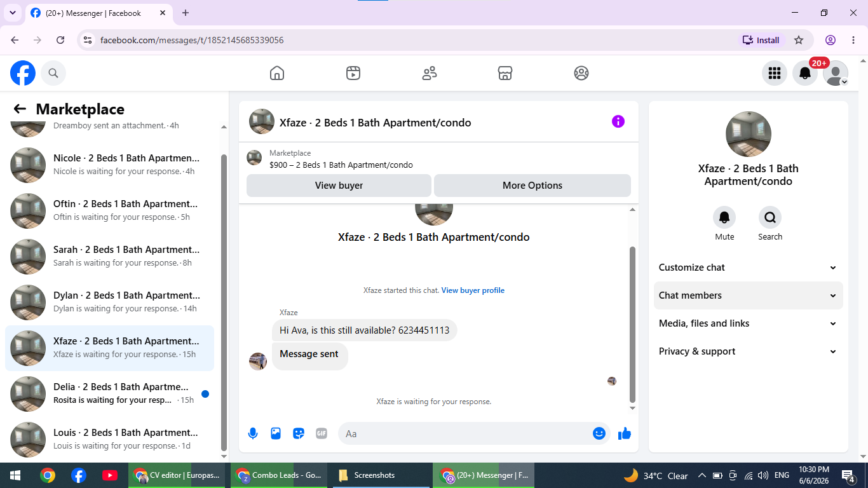Choose a GIF from the GIF icon
Image resolution: width=868 pixels, height=488 pixels.
point(322,433)
